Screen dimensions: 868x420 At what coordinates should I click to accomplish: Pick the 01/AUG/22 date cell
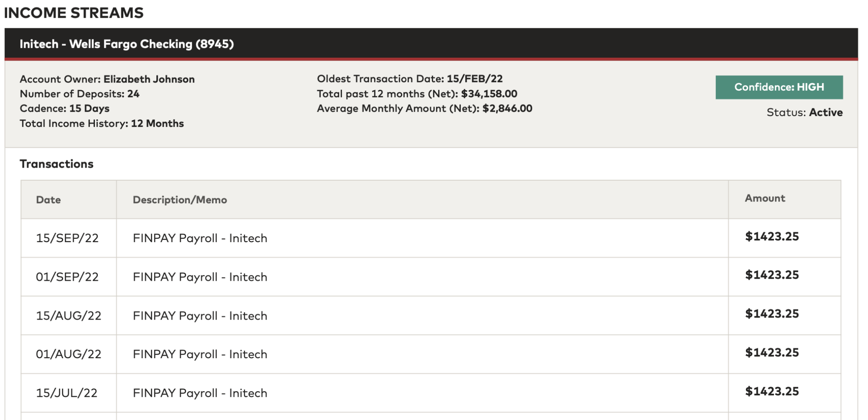[x=68, y=354]
